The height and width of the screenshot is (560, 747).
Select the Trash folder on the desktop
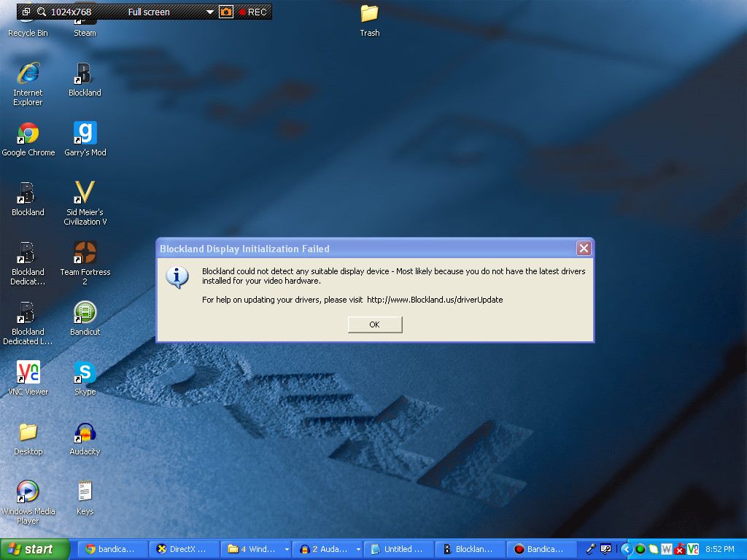[370, 21]
